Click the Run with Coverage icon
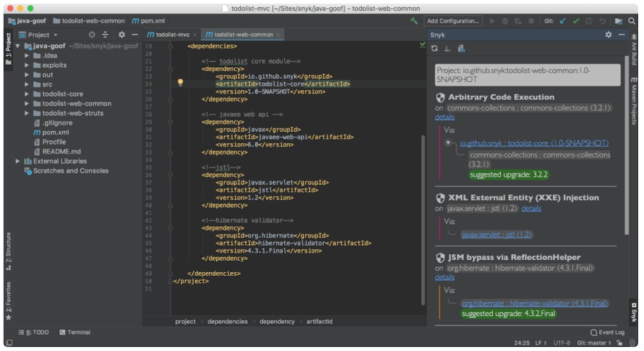 point(518,21)
